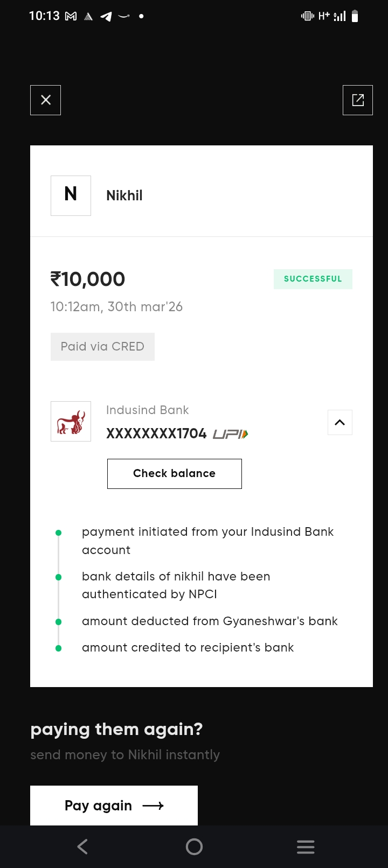The width and height of the screenshot is (388, 868).
Task: Tap the Android back navigation icon
Action: 82,847
